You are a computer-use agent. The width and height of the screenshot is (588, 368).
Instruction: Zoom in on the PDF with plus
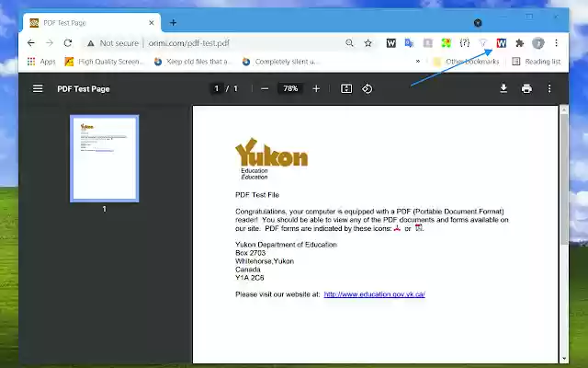[x=316, y=89]
